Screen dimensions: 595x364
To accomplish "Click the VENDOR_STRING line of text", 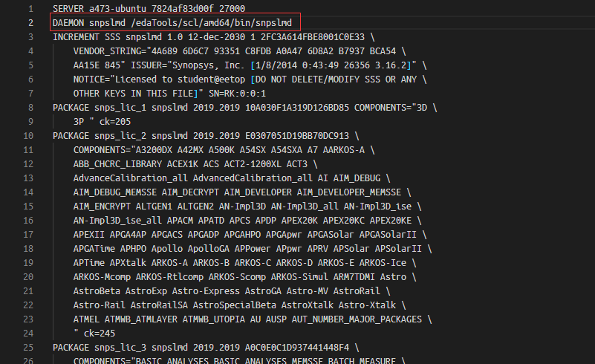I will coord(239,51).
